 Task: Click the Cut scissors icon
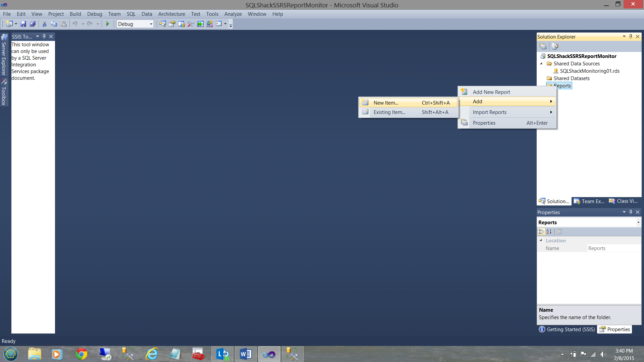pos(44,24)
